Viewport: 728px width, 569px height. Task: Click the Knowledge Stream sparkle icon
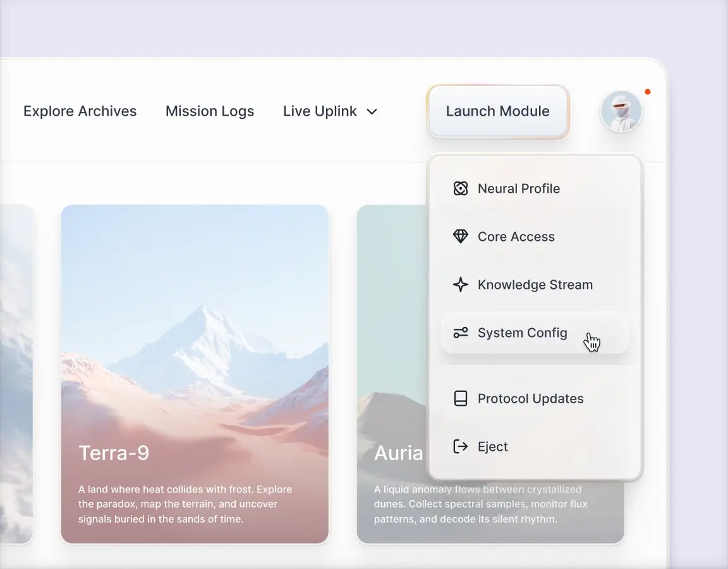tap(461, 284)
